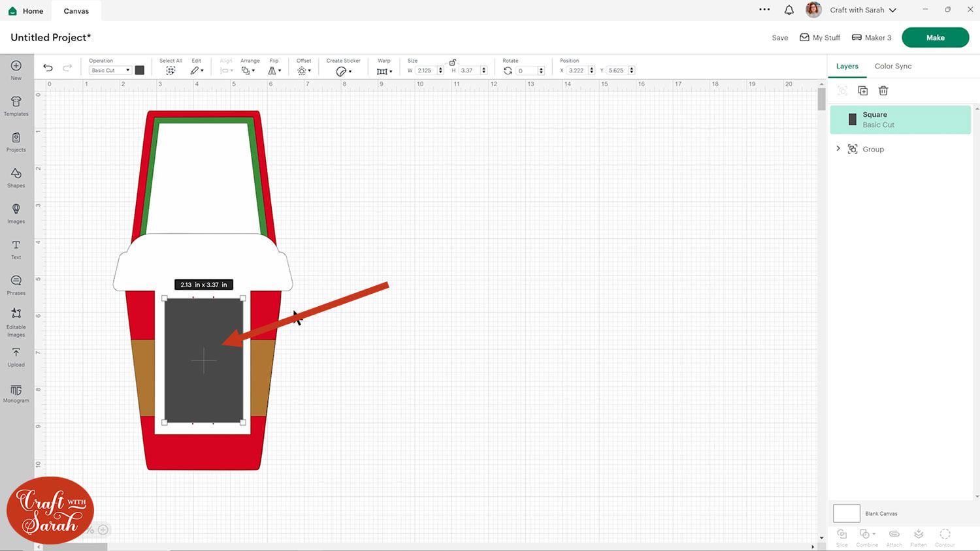Click the Rotate angle input field
980x551 pixels.
click(527, 71)
